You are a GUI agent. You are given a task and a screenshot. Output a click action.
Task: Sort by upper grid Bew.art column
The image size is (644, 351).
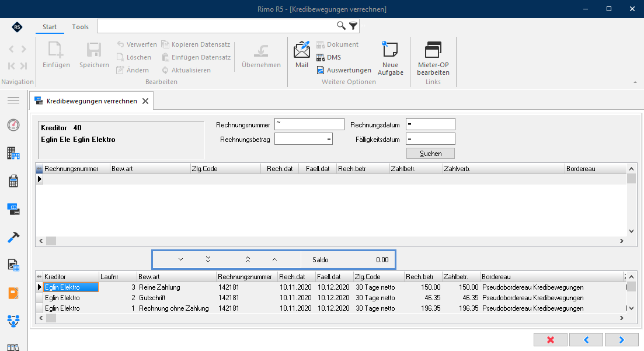150,169
